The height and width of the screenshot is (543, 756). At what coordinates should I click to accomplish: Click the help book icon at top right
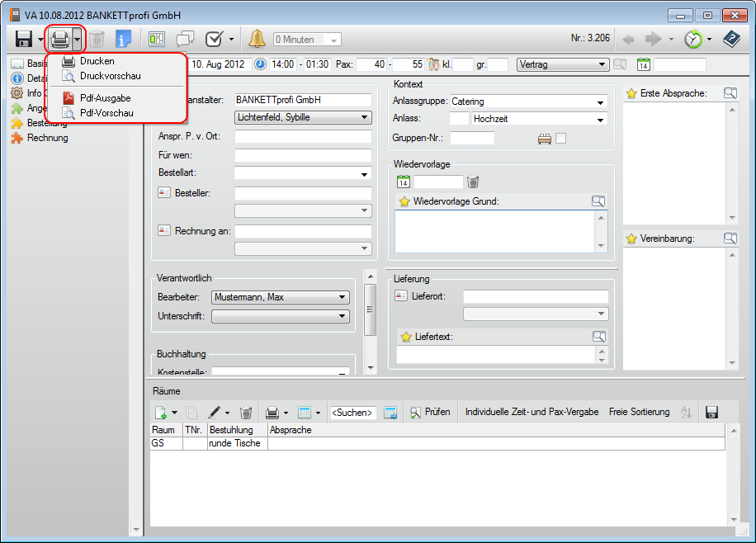click(x=731, y=39)
